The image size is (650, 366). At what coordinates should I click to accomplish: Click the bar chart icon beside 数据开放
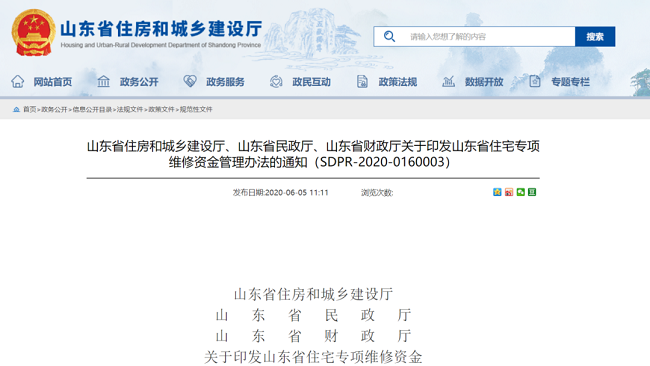coord(448,81)
